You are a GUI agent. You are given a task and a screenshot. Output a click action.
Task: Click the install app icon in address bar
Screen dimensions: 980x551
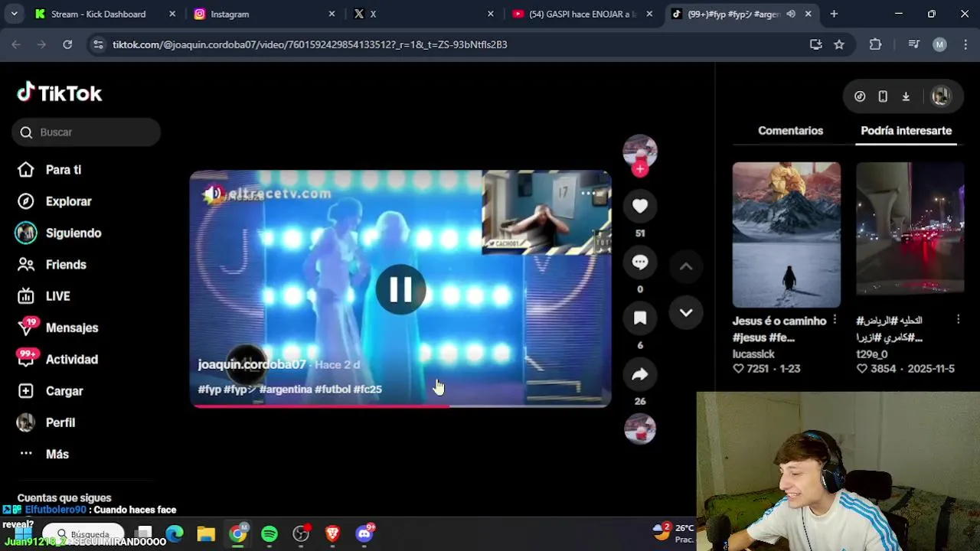816,44
